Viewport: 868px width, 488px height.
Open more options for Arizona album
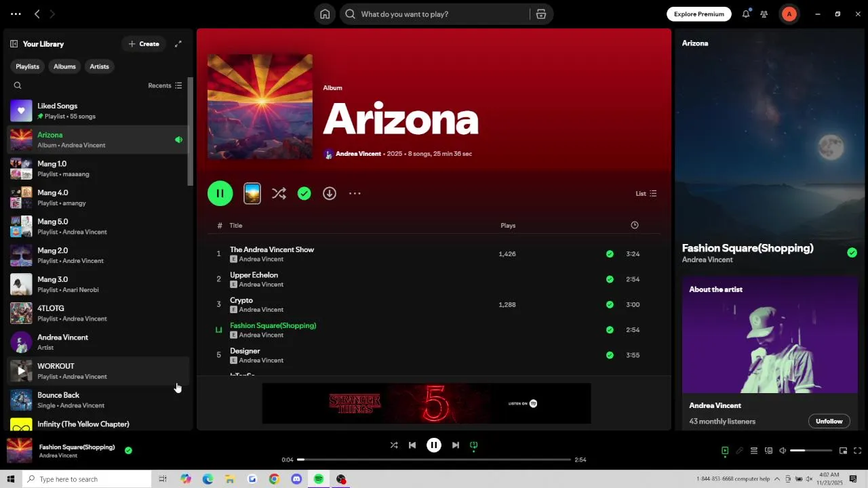pos(355,194)
